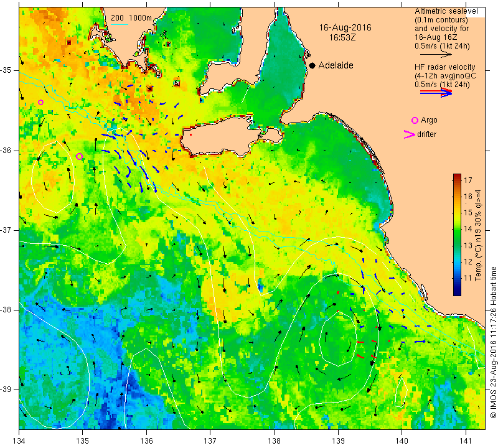Click the colorbar value 15
This screenshot has width=498, height=448.
468,213
